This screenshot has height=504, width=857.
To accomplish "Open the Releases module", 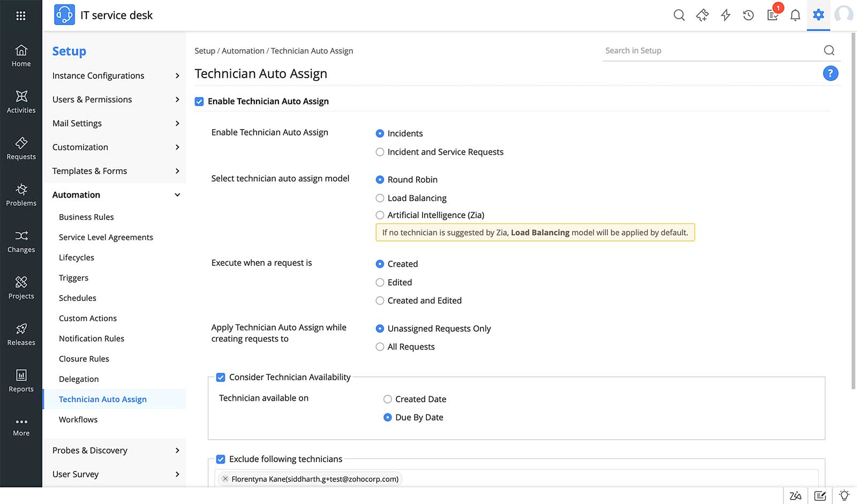I will 21,335.
